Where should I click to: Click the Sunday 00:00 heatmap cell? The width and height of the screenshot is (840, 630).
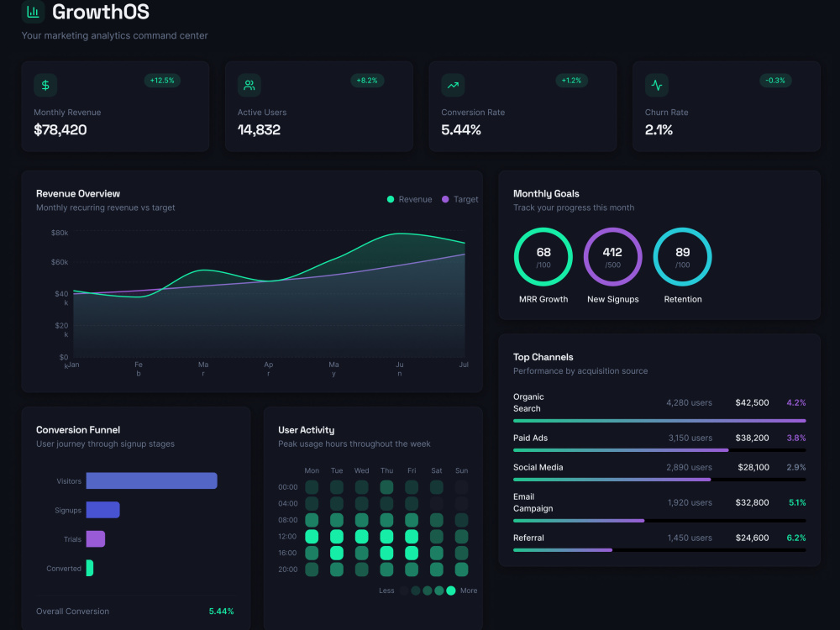pos(462,487)
